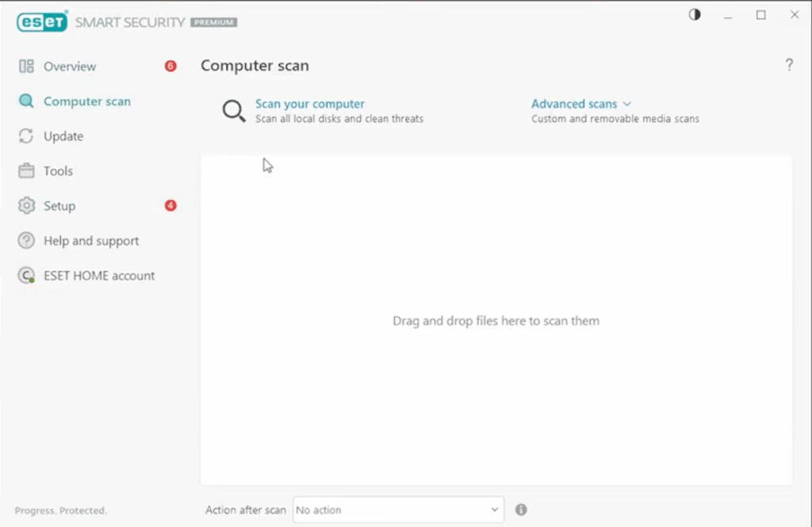Click the 'Computer scan' page heading
Viewport: 812px width, 527px height.
point(255,66)
